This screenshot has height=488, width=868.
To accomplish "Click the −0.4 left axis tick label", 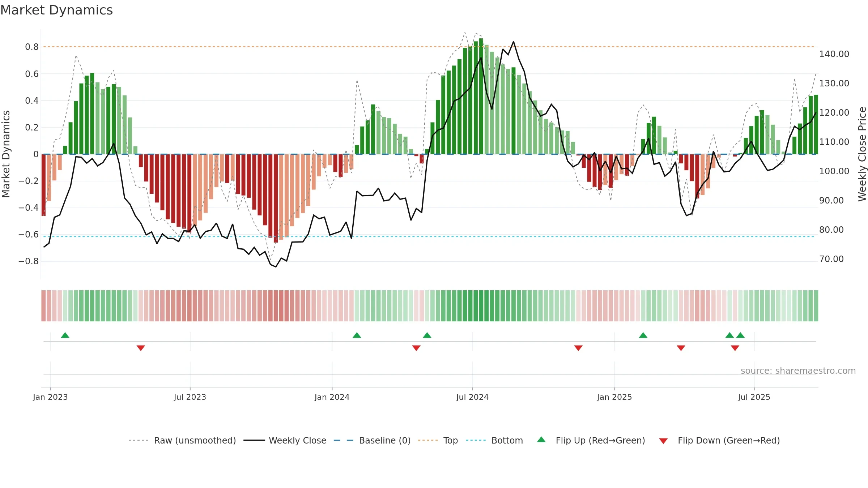I will tap(29, 208).
